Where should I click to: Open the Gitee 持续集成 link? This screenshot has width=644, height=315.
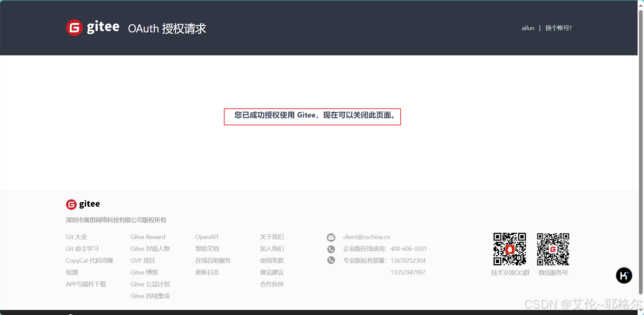click(x=150, y=296)
